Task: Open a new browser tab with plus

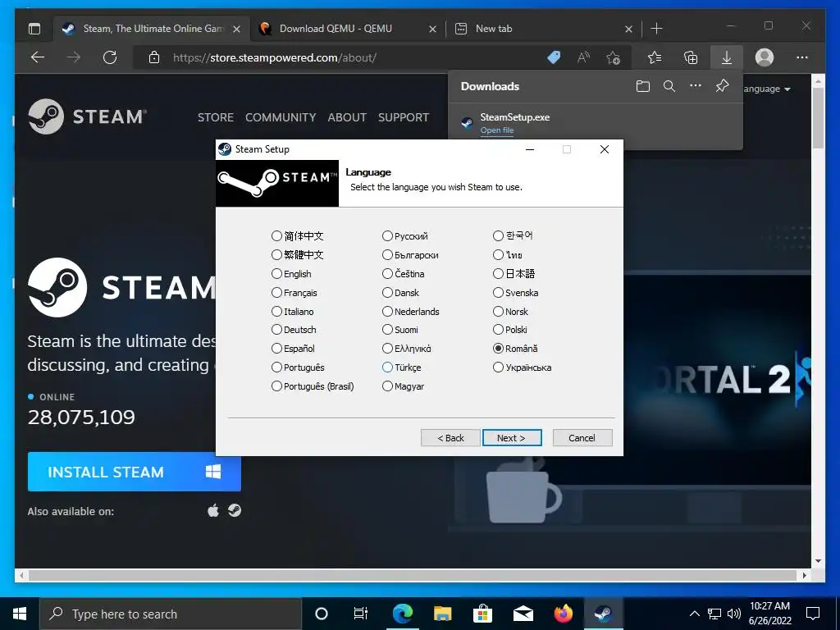Action: point(656,29)
